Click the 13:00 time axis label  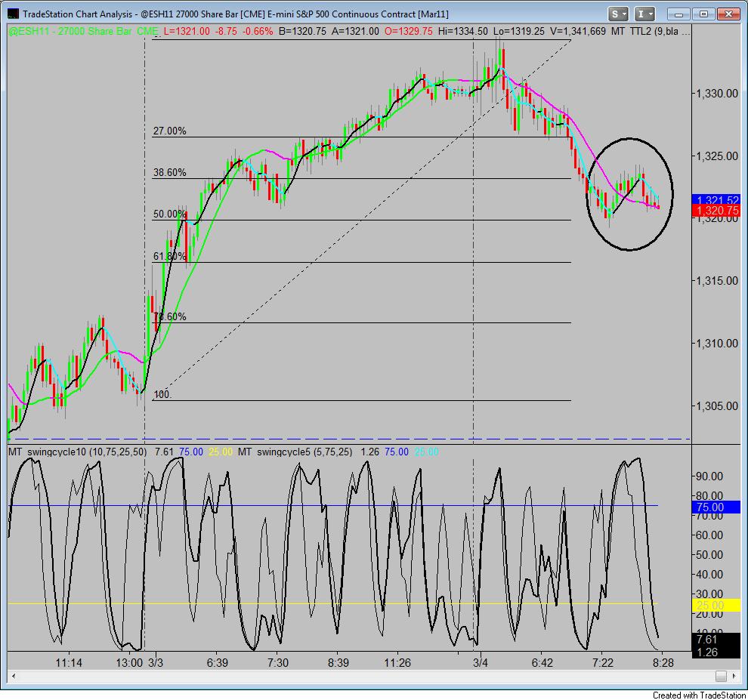pyautogui.click(x=129, y=663)
